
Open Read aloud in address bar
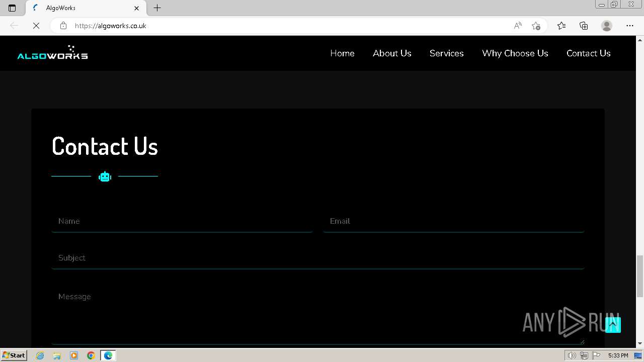point(518,26)
